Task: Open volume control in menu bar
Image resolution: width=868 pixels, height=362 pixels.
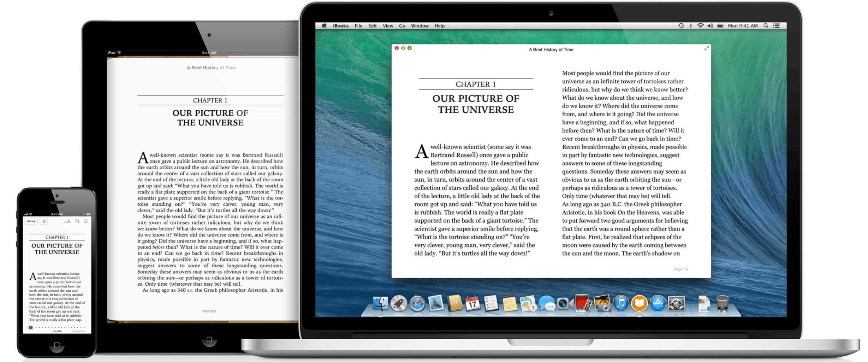Action: (710, 26)
